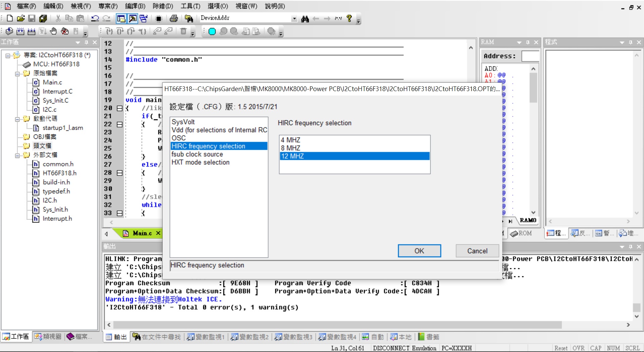Click the build stack icon
This screenshot has width=644, height=352.
pos(9,31)
